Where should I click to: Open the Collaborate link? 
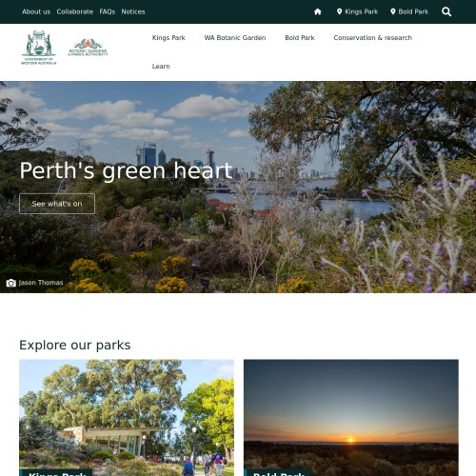(75, 11)
